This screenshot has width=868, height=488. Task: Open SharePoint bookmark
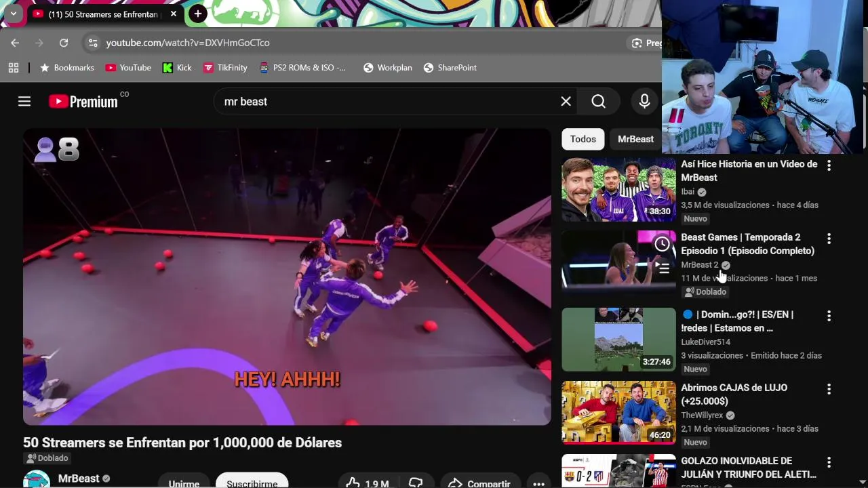450,68
